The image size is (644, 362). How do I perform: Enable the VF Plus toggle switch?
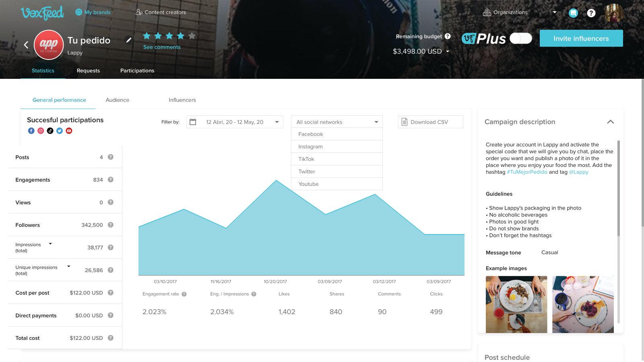pyautogui.click(x=520, y=38)
